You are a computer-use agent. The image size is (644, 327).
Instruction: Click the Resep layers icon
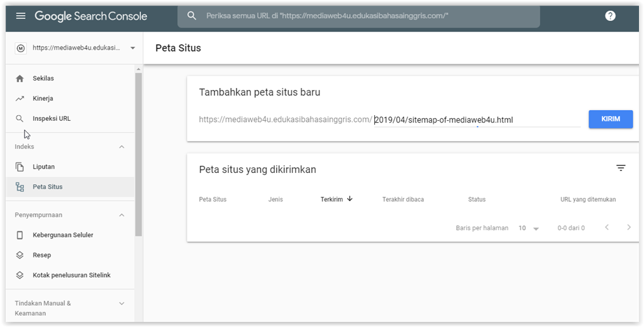19,255
